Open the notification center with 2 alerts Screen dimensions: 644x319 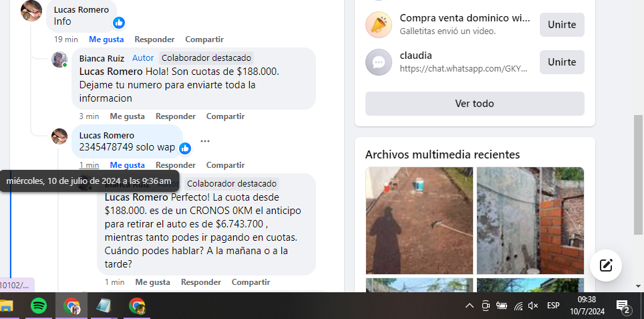(623, 306)
